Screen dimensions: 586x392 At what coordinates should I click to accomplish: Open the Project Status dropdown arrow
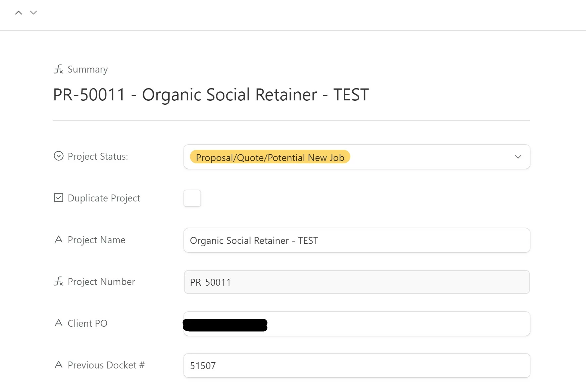(518, 157)
